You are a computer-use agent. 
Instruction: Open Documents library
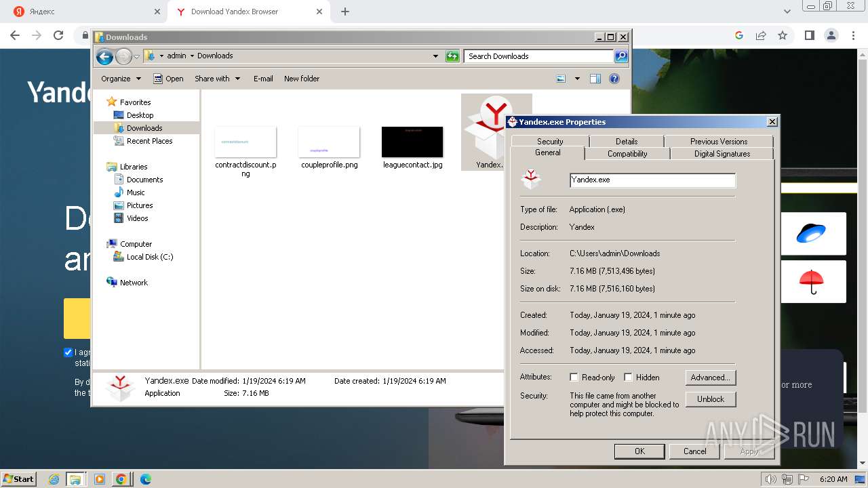[x=144, y=180]
